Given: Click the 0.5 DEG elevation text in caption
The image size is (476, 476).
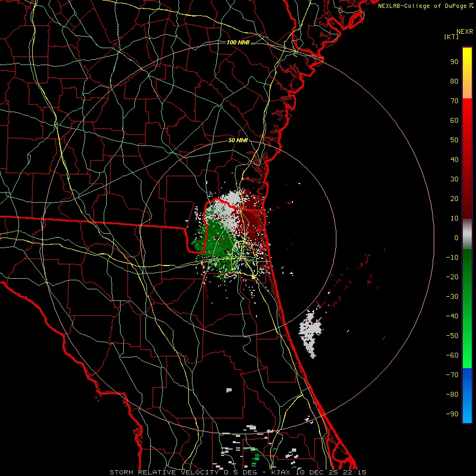Looking at the screenshot, I should [241, 472].
